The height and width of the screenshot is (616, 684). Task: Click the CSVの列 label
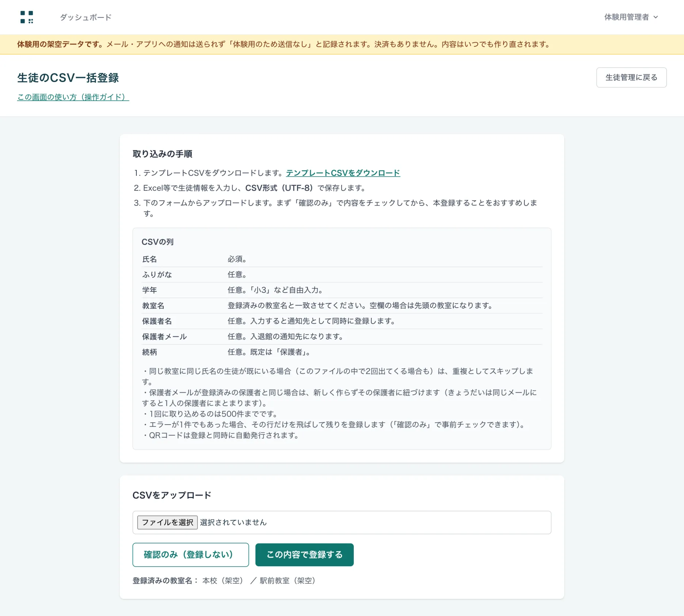[157, 242]
